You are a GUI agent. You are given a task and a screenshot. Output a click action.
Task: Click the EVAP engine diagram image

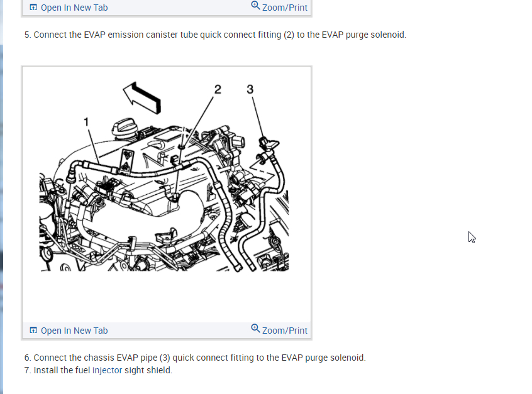(x=164, y=177)
